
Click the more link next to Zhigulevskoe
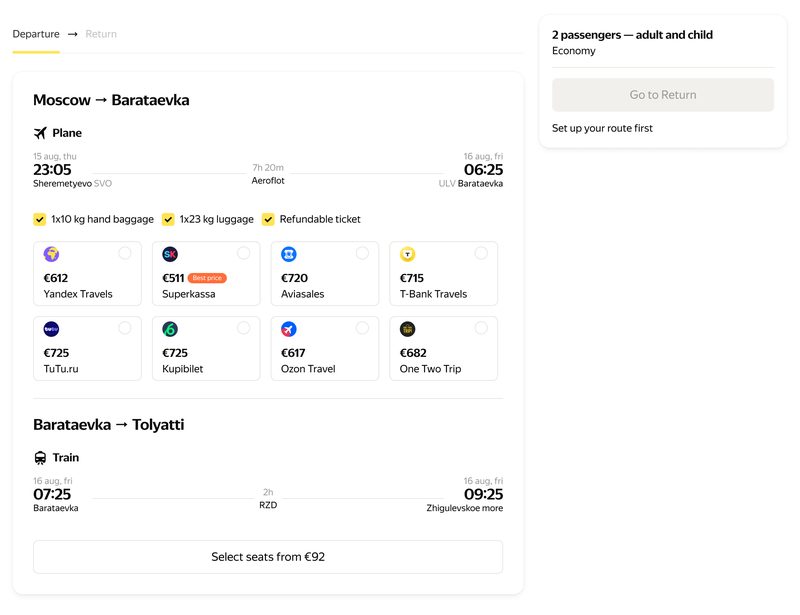pyautogui.click(x=493, y=508)
